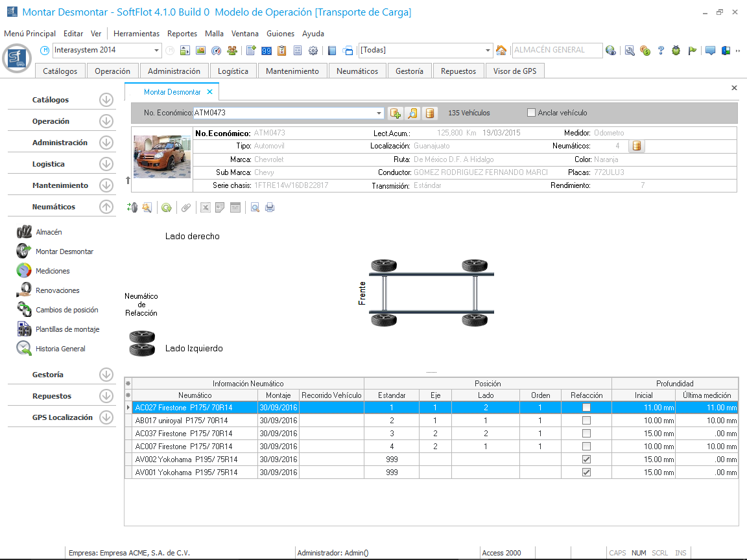747x560 pixels.
Task: Click the printer icon in vehicle toolbar
Action: pos(270,207)
